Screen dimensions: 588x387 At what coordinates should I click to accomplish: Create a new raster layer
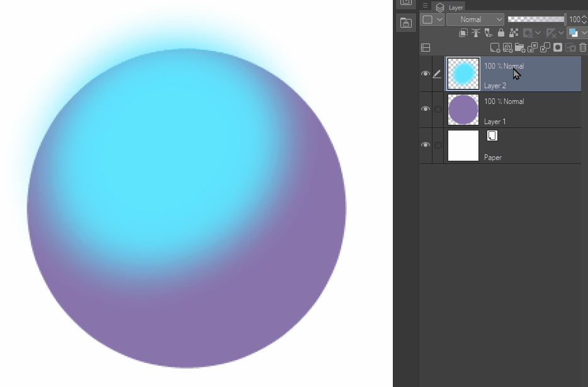(x=495, y=48)
